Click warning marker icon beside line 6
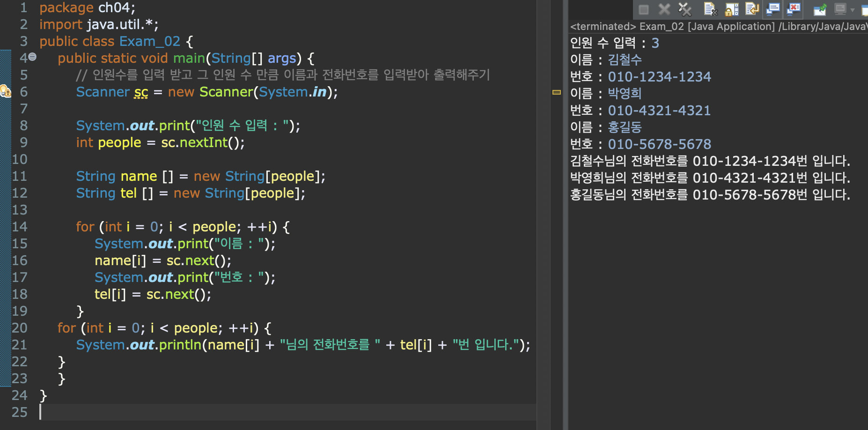This screenshot has height=430, width=868. pyautogui.click(x=5, y=91)
